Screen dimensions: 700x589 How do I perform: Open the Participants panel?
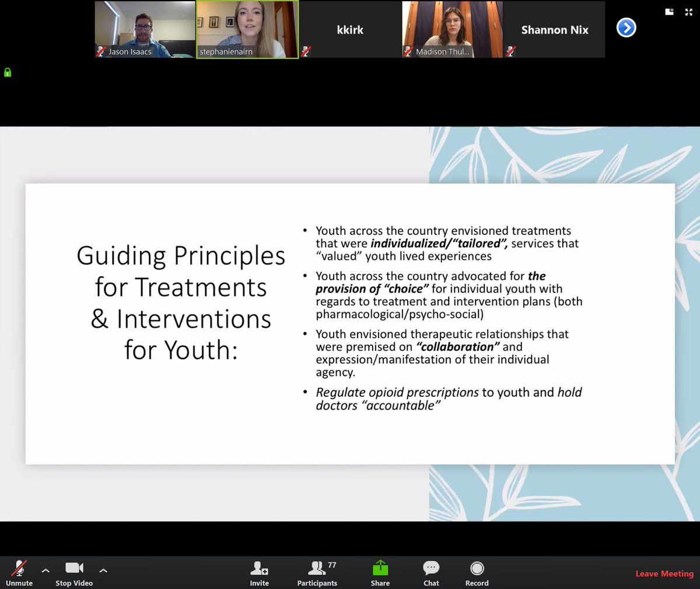click(x=317, y=573)
